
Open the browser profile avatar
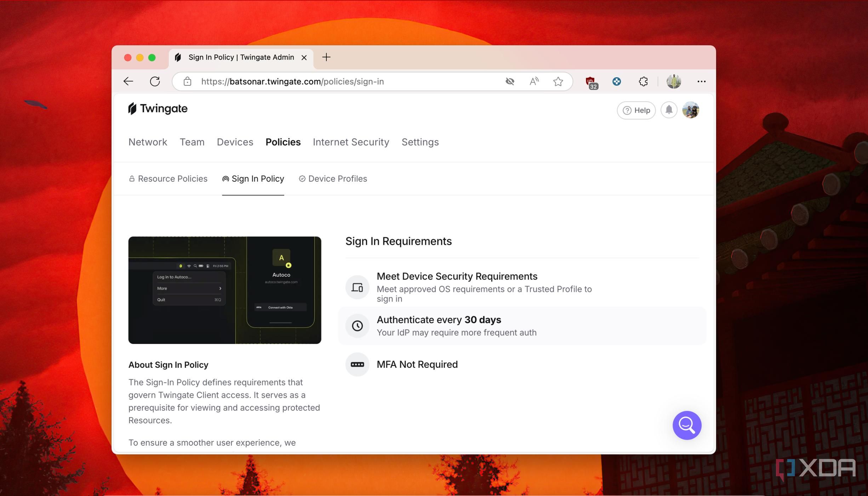[674, 81]
